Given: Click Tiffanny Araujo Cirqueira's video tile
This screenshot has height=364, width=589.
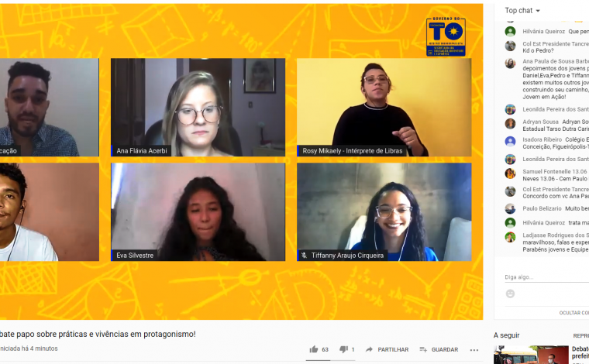Looking at the screenshot, I should [x=384, y=211].
